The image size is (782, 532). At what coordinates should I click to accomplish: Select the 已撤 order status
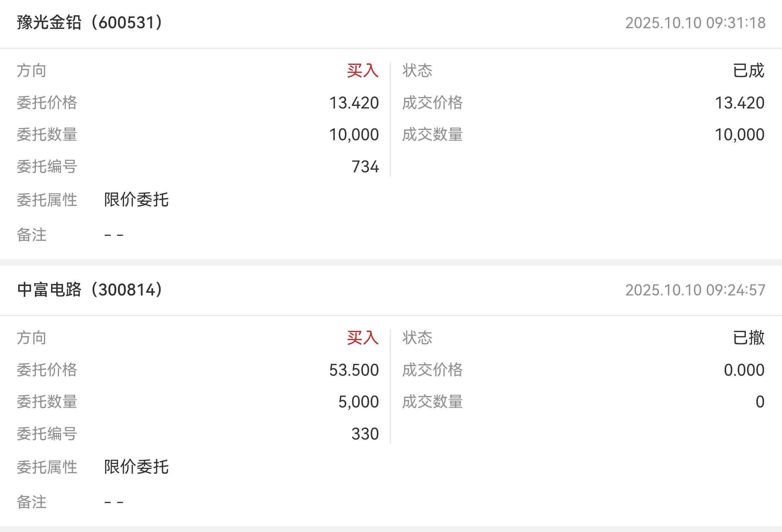click(x=748, y=338)
